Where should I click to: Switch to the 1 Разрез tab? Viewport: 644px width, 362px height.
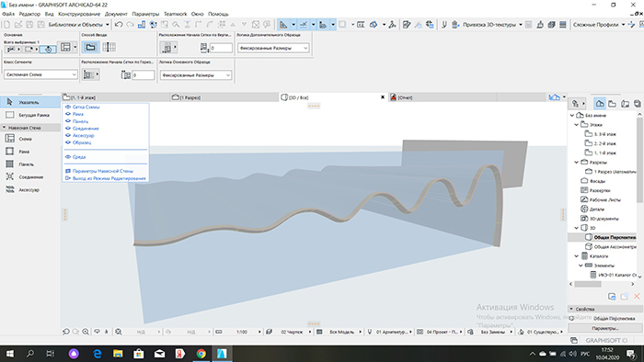click(187, 97)
